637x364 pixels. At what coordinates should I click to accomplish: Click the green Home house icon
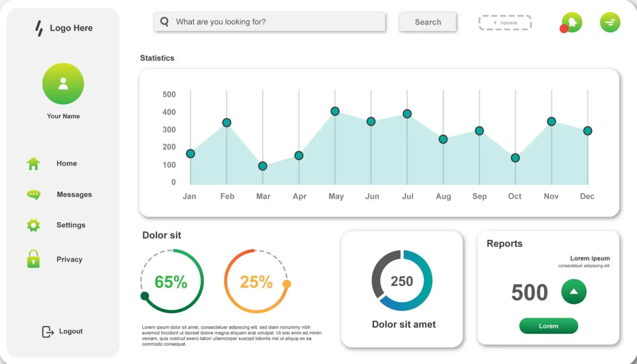click(x=33, y=164)
